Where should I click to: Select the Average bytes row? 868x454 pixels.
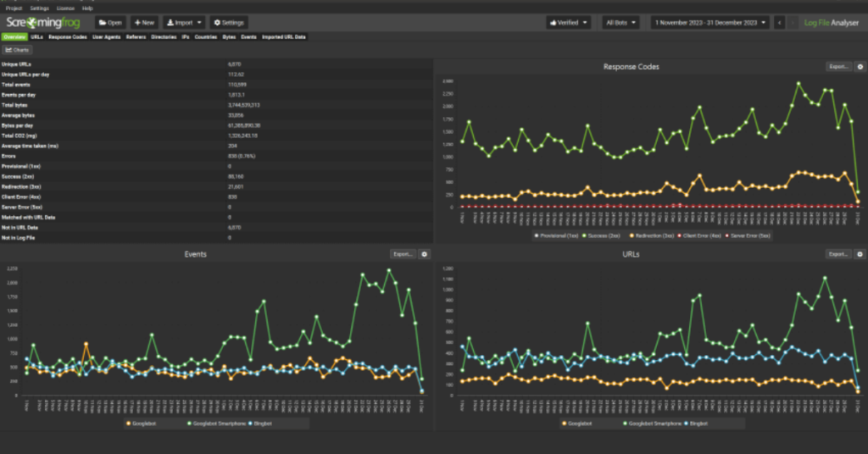216,115
